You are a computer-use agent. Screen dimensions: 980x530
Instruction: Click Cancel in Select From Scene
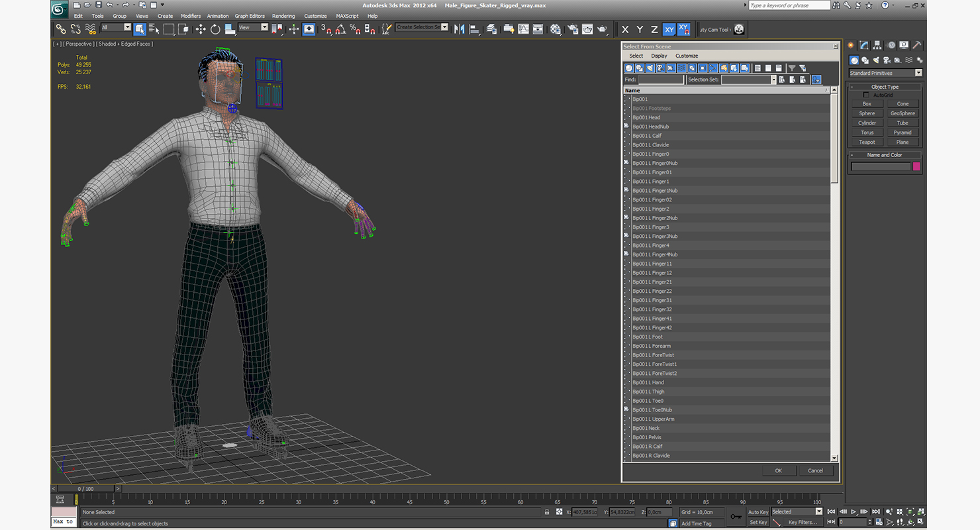tap(815, 470)
